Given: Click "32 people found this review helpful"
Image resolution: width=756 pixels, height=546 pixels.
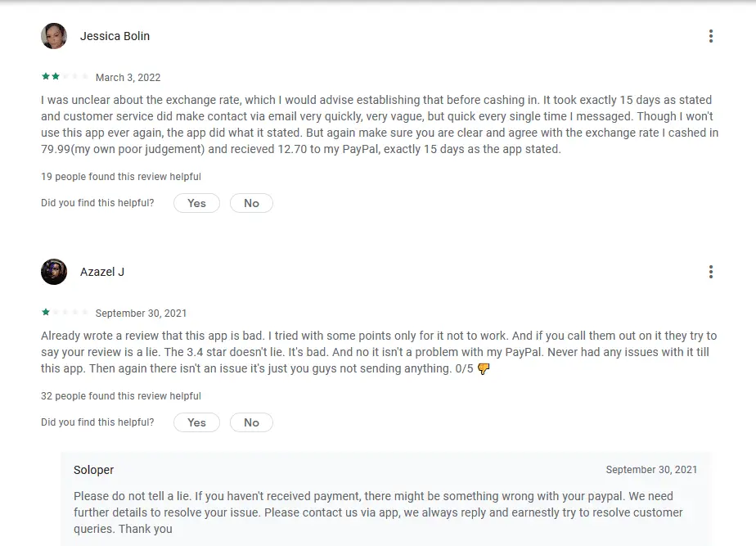Looking at the screenshot, I should (x=121, y=396).
